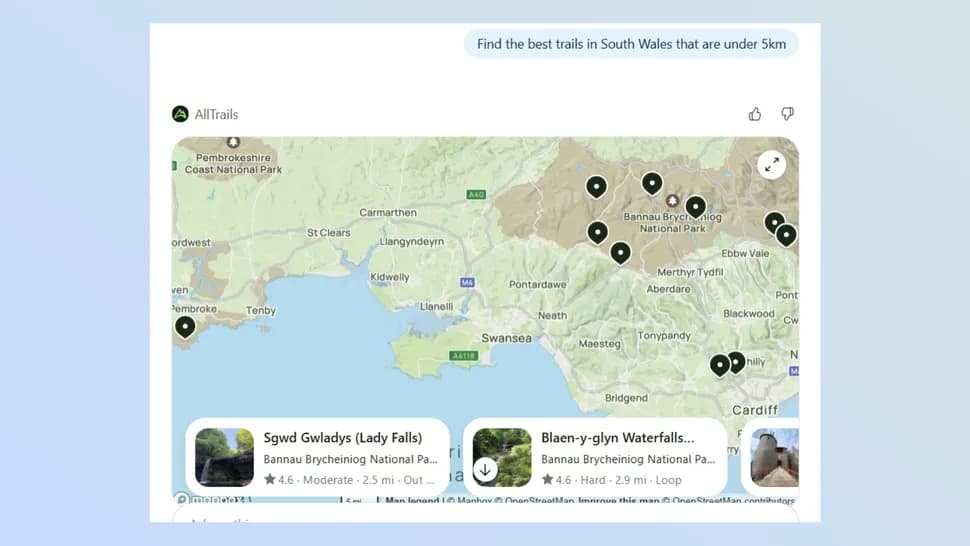Select the trail pin near Pembroke
Screen dimensions: 970x546
click(185, 326)
